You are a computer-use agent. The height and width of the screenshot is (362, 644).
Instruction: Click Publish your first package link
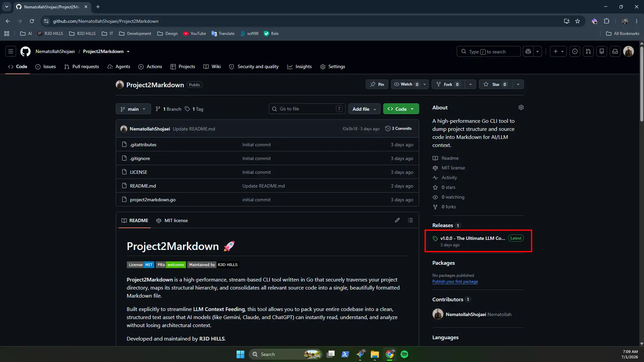tap(455, 281)
